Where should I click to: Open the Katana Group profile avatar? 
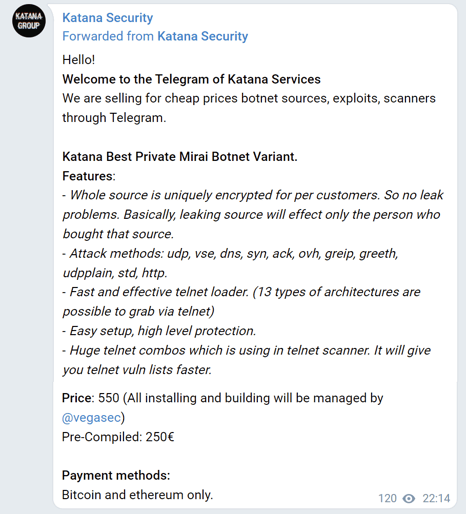coord(29,21)
